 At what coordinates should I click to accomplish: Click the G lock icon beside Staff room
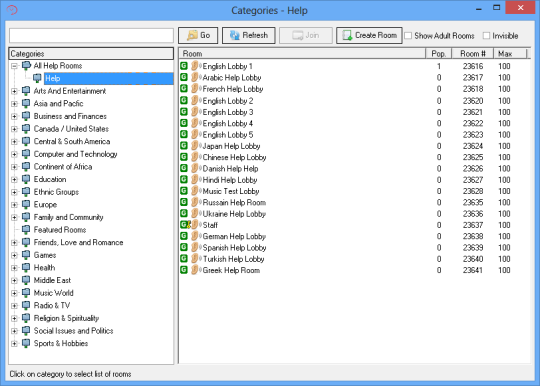click(185, 225)
